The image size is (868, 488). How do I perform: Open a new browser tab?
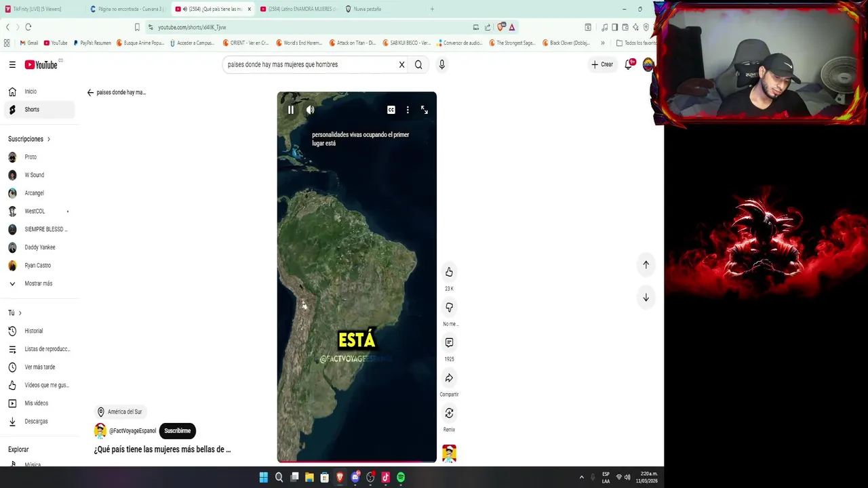(432, 9)
